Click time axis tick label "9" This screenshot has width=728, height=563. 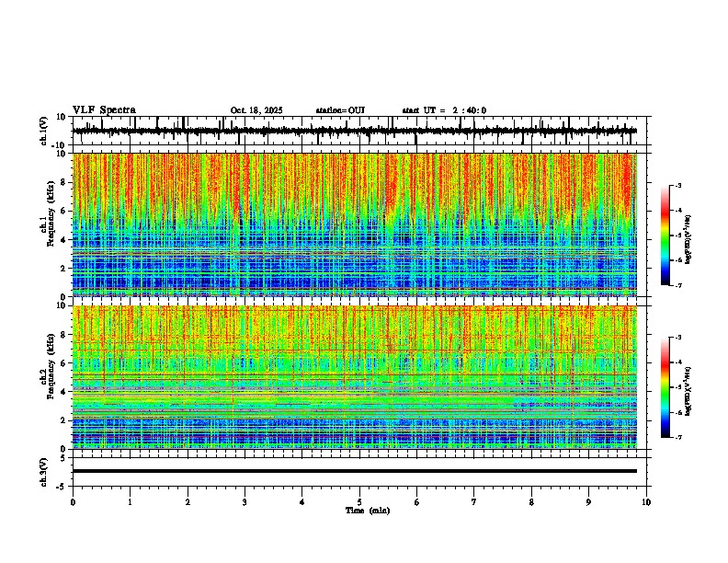pyautogui.click(x=588, y=502)
